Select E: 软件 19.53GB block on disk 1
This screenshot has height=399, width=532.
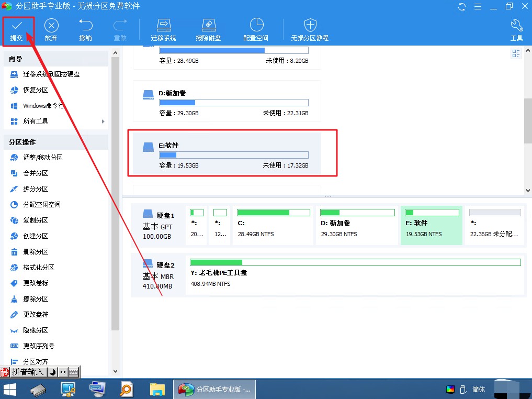432,225
